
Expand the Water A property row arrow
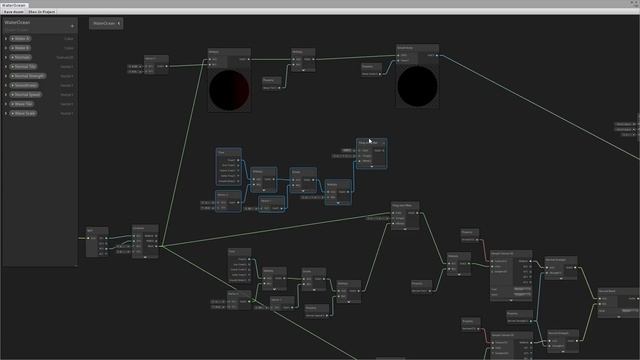(6, 39)
